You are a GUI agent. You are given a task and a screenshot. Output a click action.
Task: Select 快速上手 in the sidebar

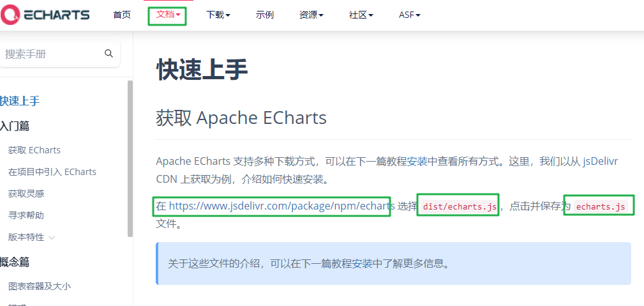pyautogui.click(x=20, y=101)
